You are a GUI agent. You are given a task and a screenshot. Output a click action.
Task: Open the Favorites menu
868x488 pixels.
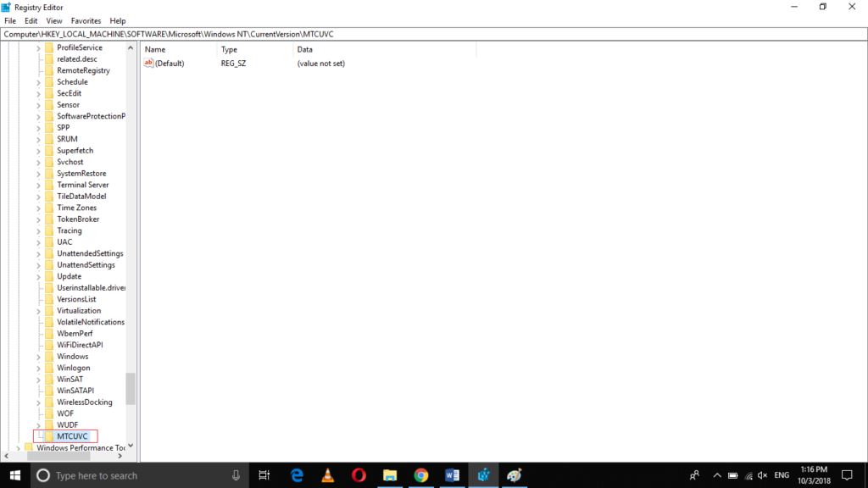pos(86,20)
